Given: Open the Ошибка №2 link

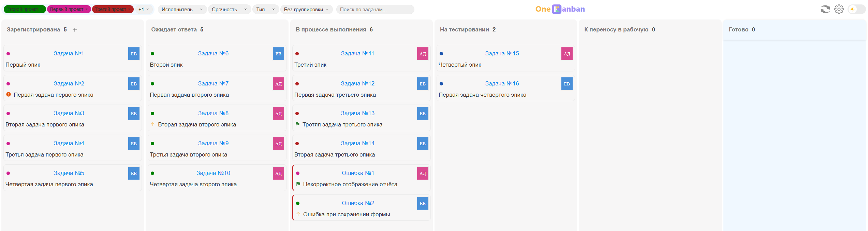Looking at the screenshot, I should pos(358,203).
